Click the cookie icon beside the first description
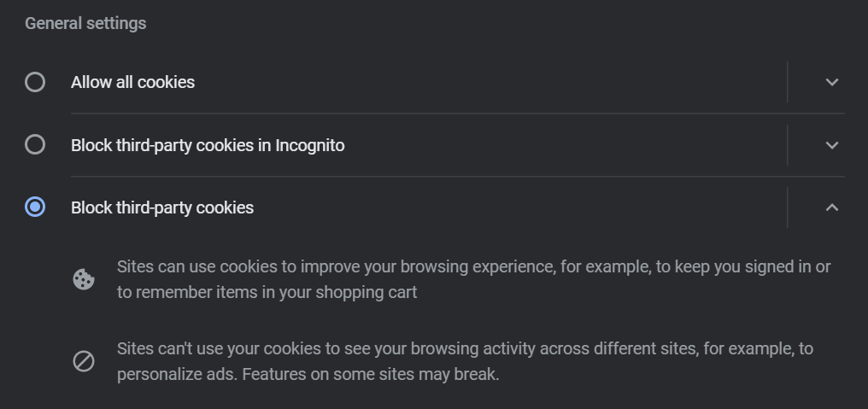 [84, 279]
